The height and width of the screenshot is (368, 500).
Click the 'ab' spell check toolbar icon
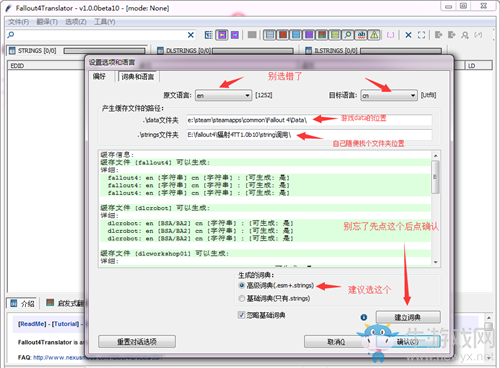pyautogui.click(x=361, y=35)
